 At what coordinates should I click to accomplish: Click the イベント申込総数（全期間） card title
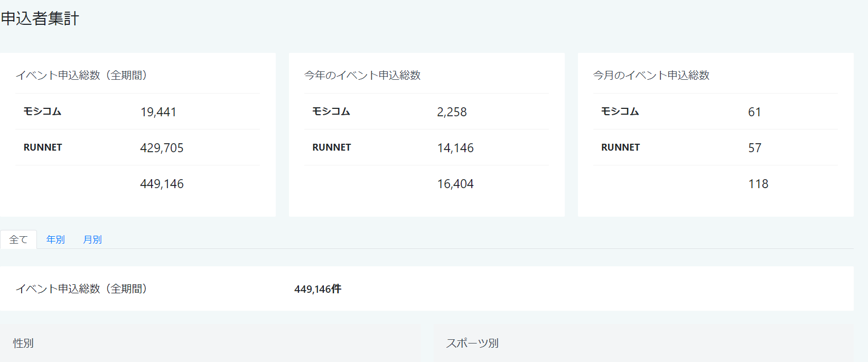[x=81, y=75]
